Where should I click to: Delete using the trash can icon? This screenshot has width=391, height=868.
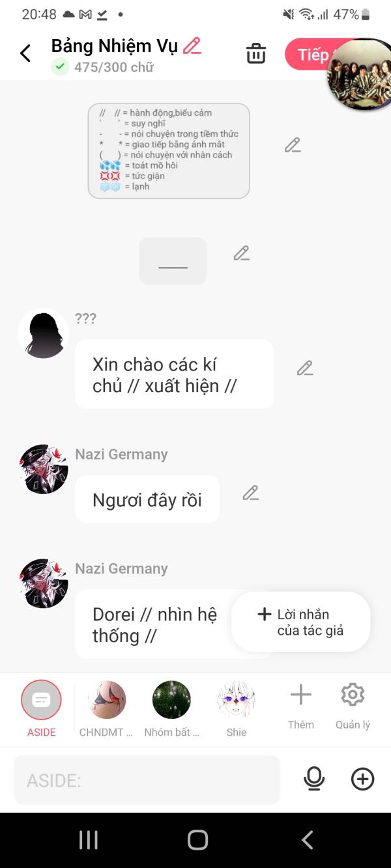[256, 53]
